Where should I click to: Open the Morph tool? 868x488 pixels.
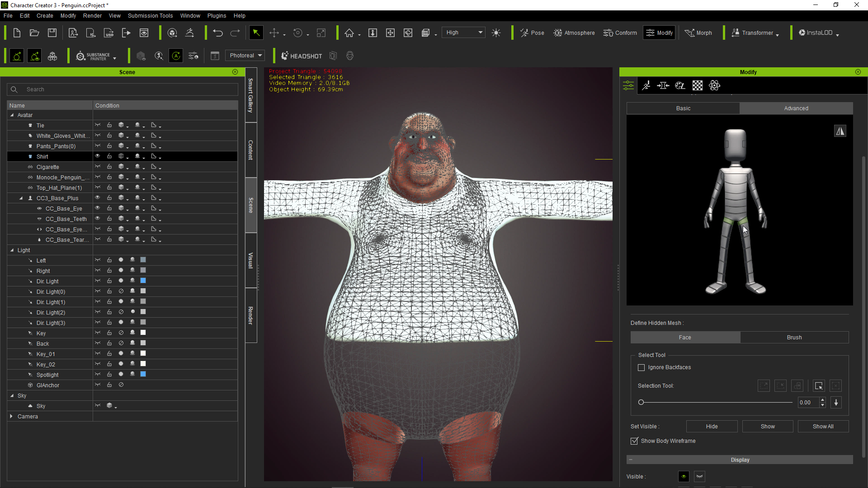698,33
